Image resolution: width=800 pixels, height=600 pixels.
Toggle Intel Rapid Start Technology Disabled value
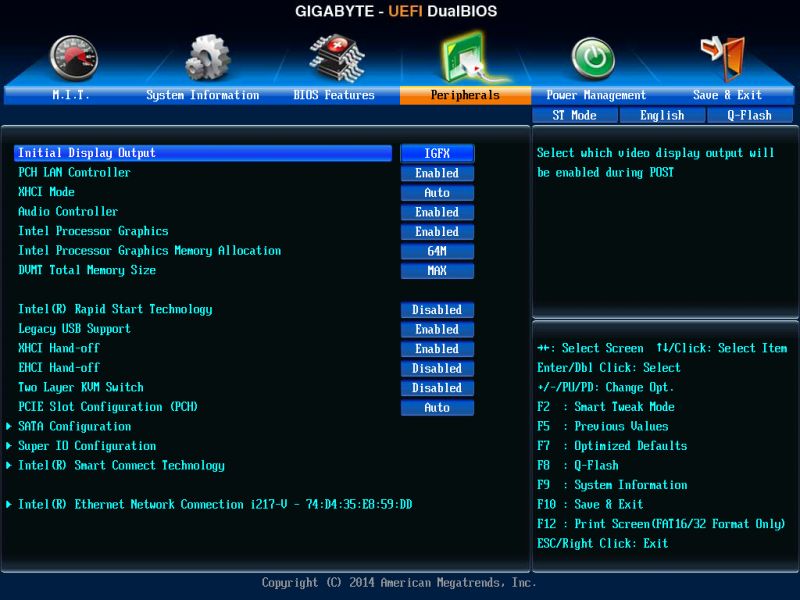[x=437, y=310]
